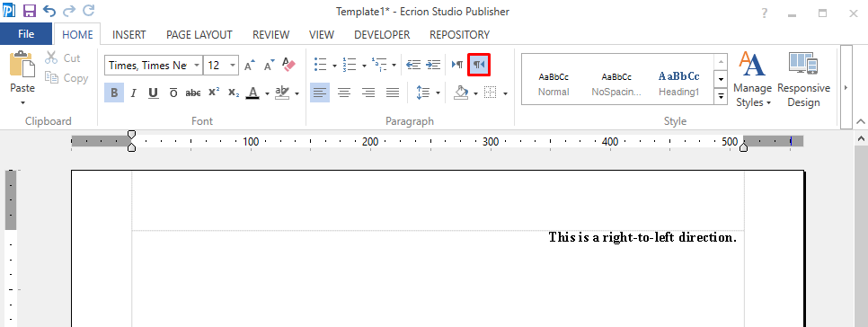Toggle strikethrough formatting

tap(193, 93)
